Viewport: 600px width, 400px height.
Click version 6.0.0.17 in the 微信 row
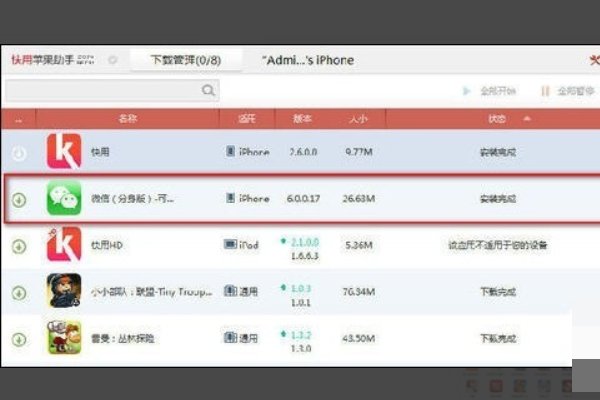tap(303, 199)
